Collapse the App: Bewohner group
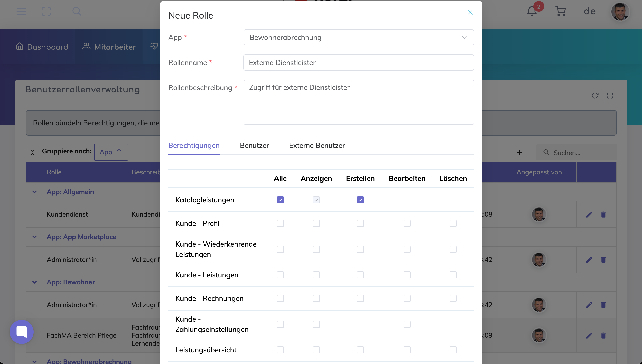The image size is (642, 364). click(35, 282)
